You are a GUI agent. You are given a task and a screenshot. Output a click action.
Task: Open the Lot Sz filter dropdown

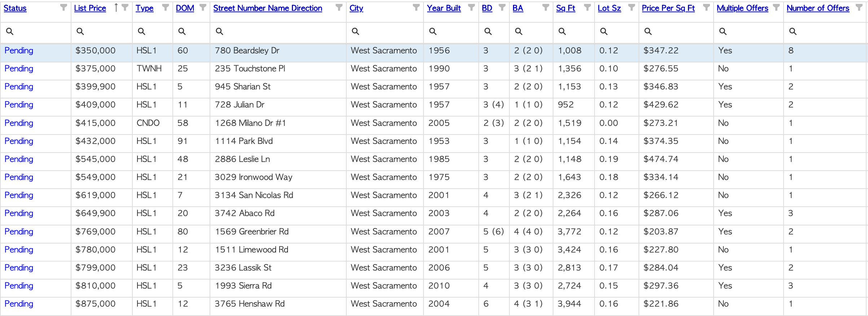[632, 8]
